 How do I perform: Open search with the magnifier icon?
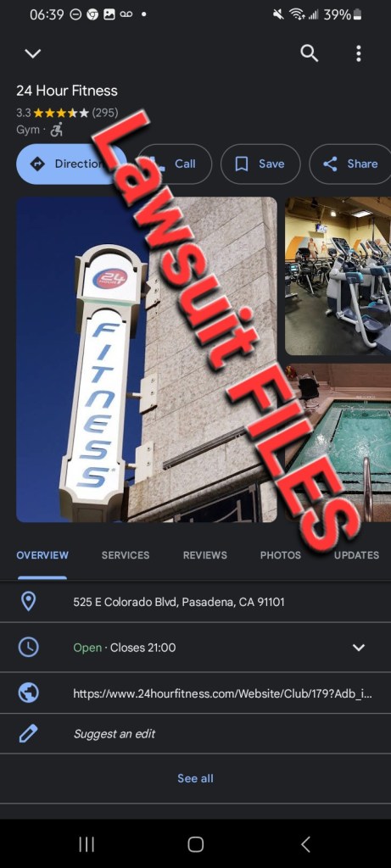coord(309,53)
